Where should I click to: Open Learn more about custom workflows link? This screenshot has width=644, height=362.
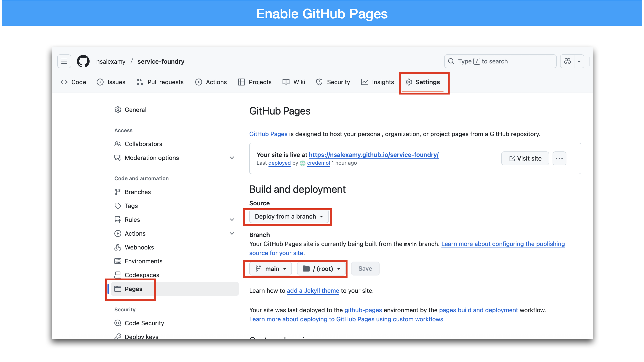[346, 319]
